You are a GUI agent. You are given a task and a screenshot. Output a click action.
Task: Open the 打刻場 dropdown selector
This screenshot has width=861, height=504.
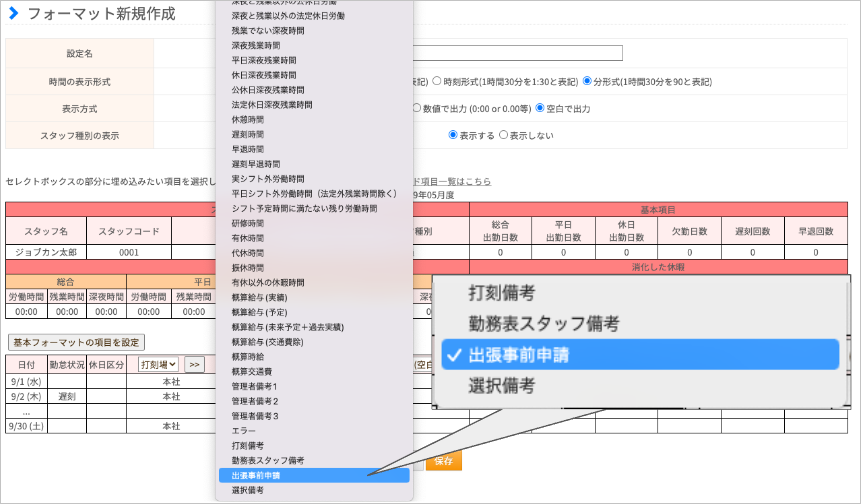(x=158, y=365)
